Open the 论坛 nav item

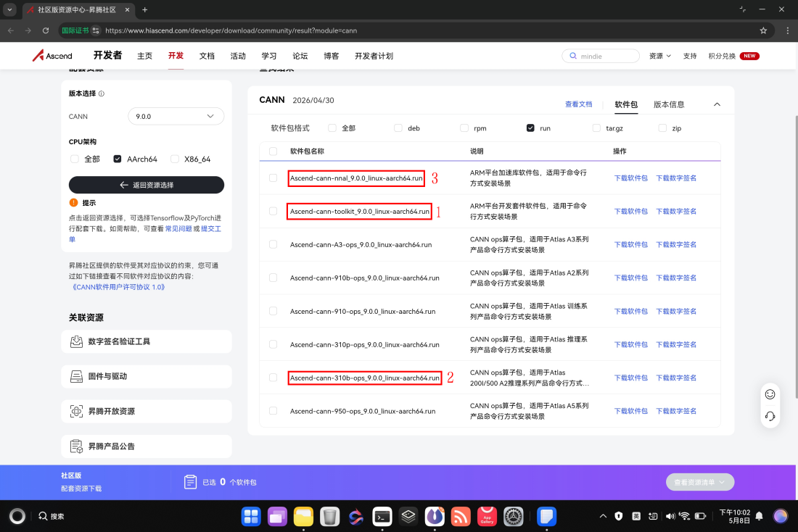[x=300, y=56]
